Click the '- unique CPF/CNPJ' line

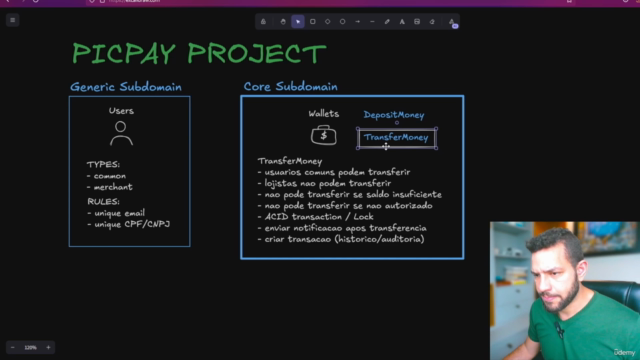(x=129, y=224)
